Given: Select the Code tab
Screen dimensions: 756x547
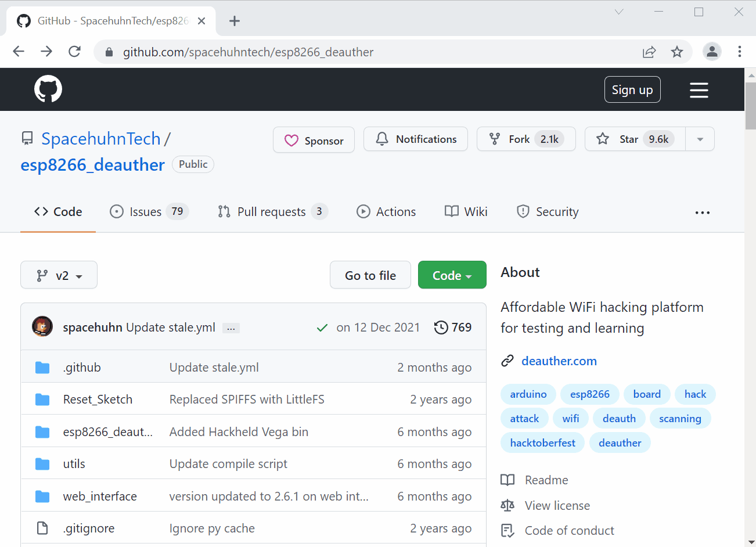Looking at the screenshot, I should (58, 212).
